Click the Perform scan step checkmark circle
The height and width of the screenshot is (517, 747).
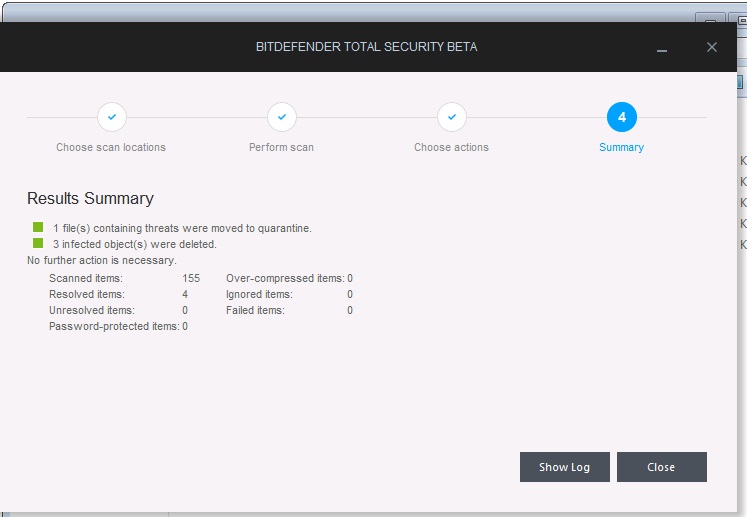[x=282, y=117]
